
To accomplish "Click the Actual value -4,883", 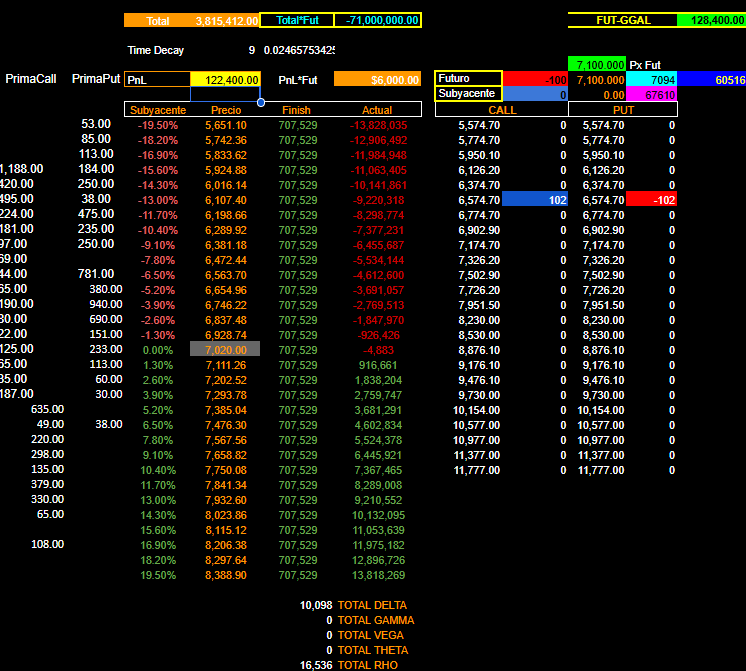I will coord(378,350).
